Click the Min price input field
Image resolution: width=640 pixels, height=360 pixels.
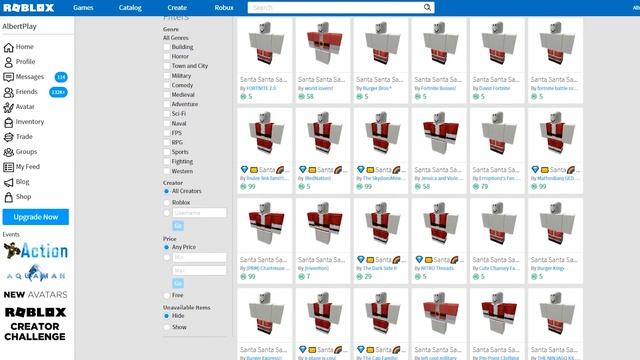click(x=199, y=258)
